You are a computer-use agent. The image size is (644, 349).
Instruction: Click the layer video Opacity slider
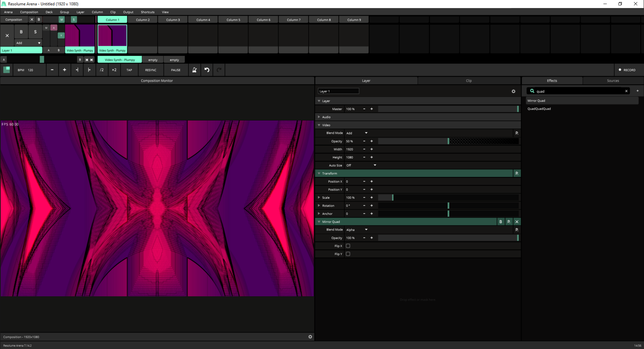[x=448, y=141]
